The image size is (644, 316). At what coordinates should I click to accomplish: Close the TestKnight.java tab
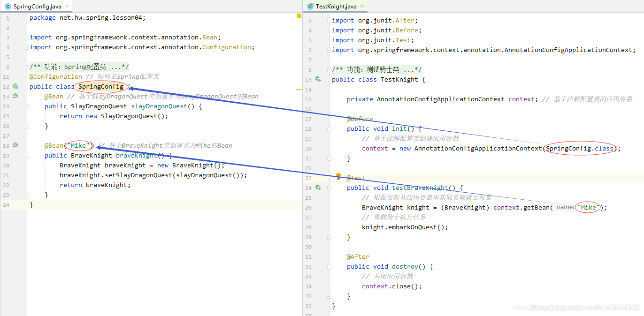click(361, 7)
